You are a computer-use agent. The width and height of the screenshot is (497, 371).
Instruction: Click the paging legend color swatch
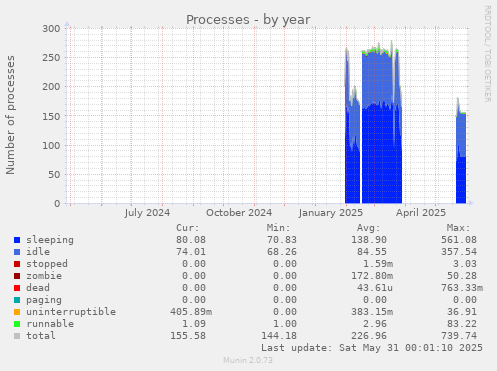coord(17,300)
